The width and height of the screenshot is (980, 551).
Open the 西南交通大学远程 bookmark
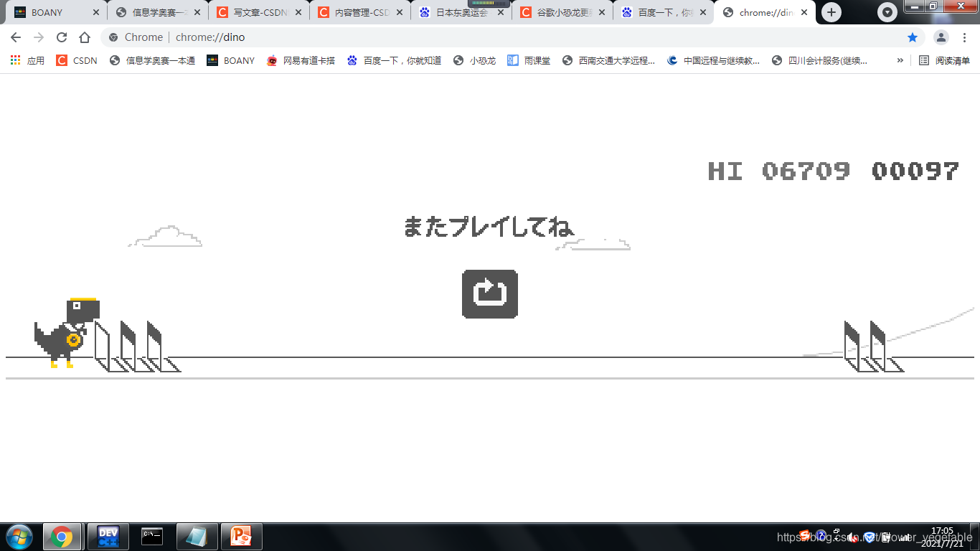tap(608, 60)
